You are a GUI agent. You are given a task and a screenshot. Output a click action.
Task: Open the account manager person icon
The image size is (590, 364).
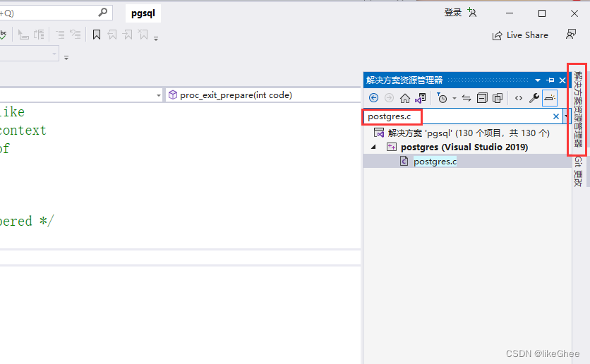[472, 13]
